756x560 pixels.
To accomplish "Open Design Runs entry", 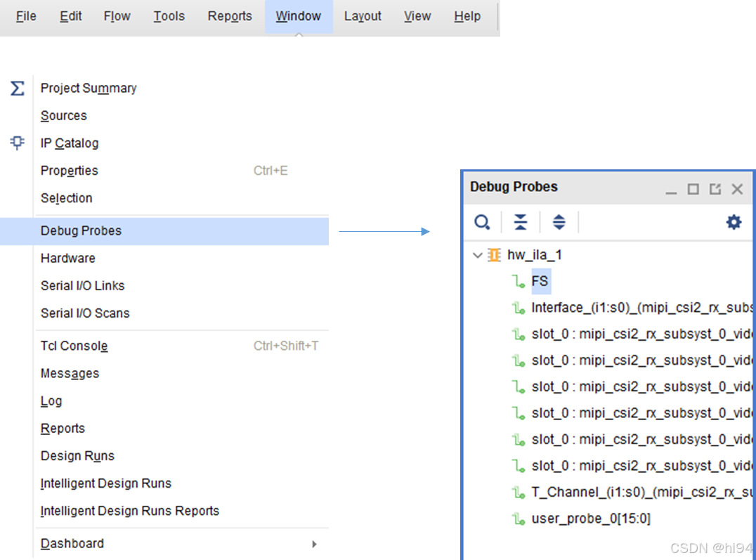I will click(77, 456).
